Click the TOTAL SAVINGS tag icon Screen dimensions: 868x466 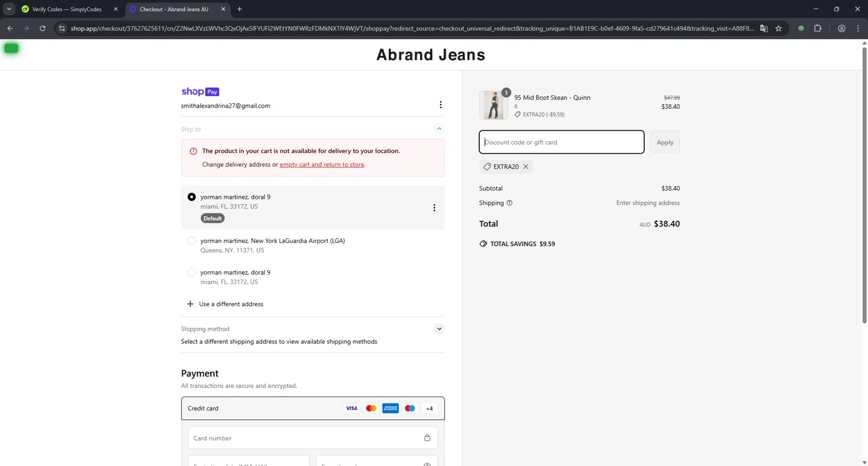(x=483, y=244)
